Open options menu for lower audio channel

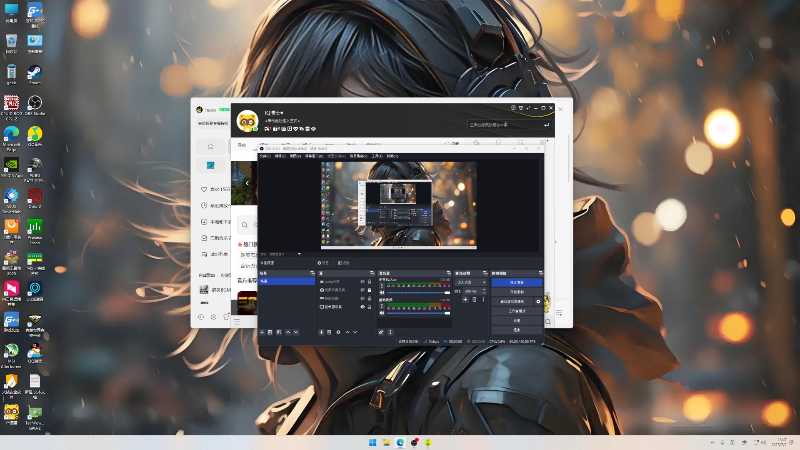(382, 306)
